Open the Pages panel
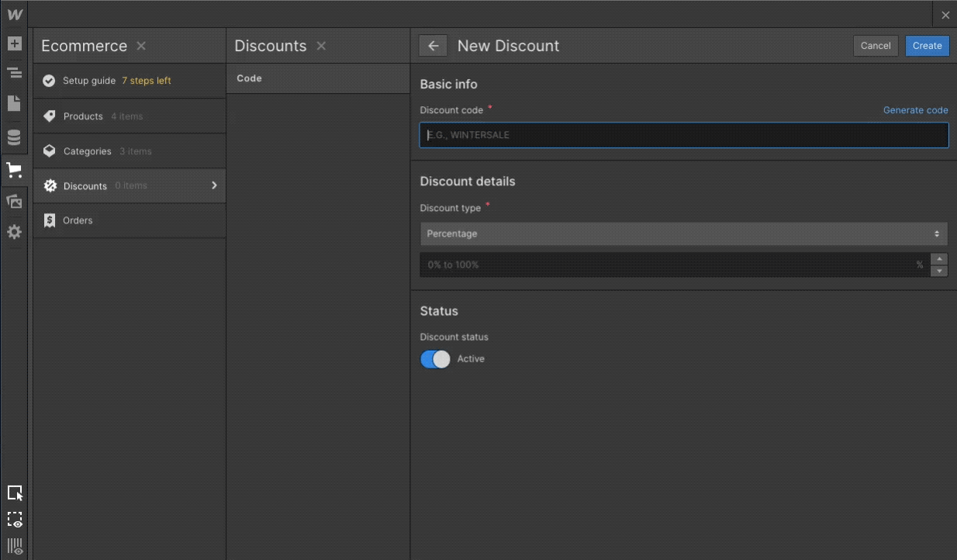Screen dimensions: 957x560 coord(15,103)
